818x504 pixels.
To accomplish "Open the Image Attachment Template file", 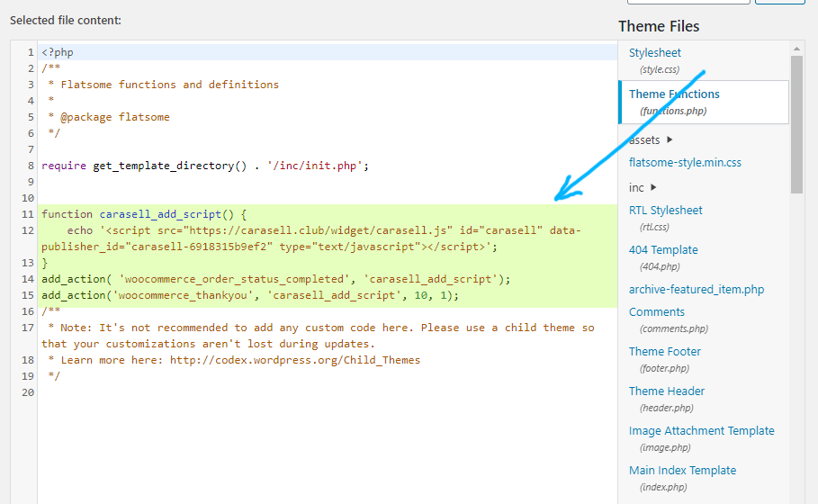I will click(701, 431).
